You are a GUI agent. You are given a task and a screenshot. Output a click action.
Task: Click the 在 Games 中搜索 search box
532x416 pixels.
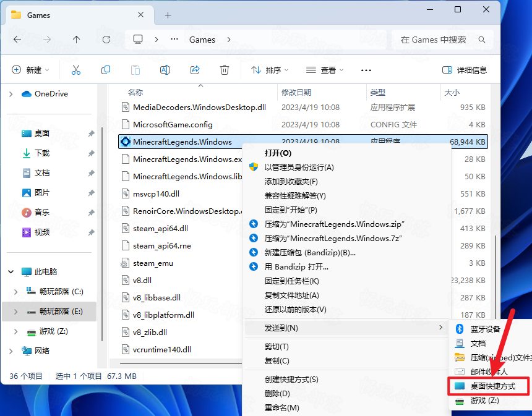442,40
